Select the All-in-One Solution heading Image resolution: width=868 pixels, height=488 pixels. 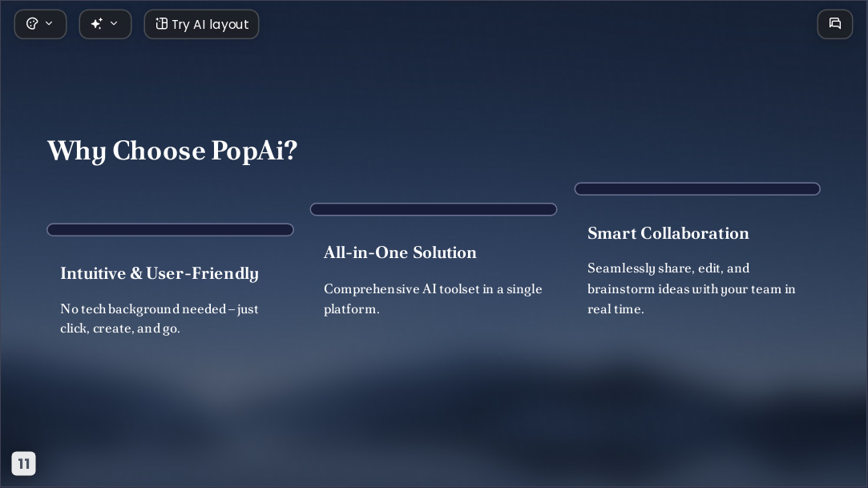coord(400,252)
